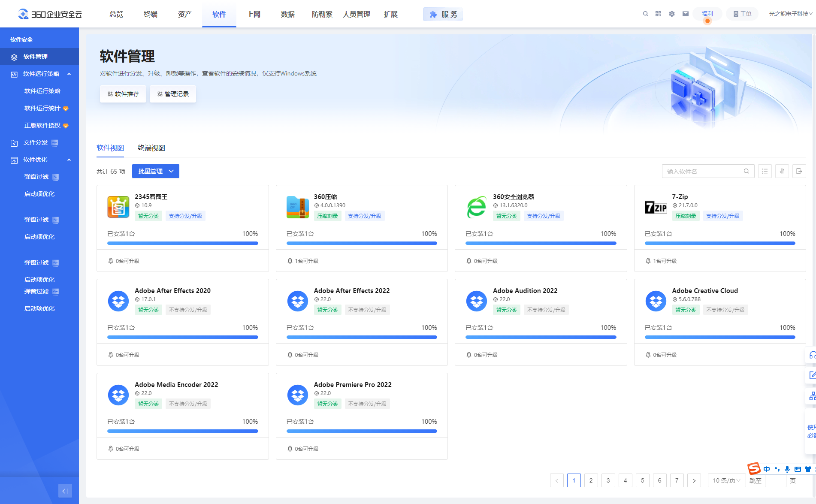
Task: Click the Adobe Creative Cloud progress bar
Action: pos(720,337)
